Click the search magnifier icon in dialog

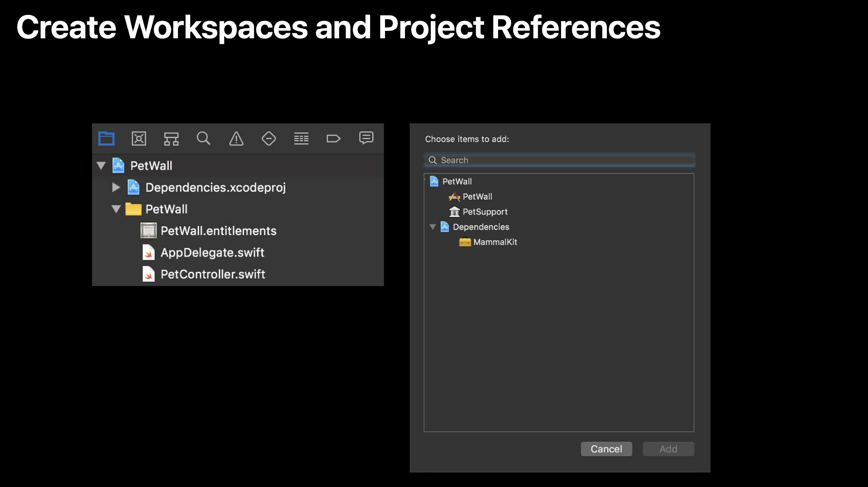(433, 160)
